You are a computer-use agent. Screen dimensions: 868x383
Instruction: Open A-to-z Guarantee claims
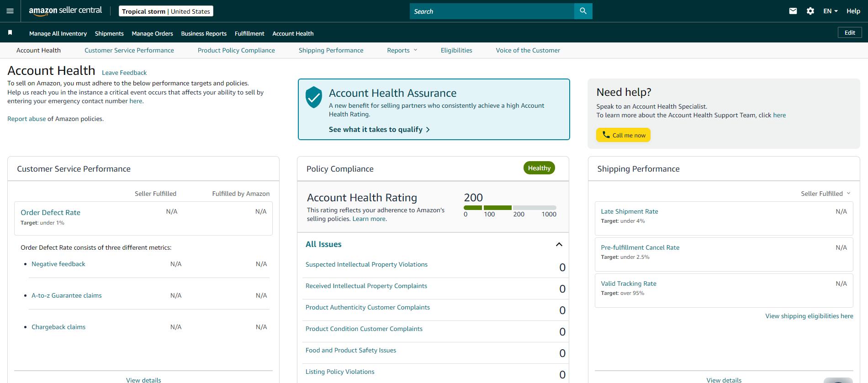coord(67,295)
